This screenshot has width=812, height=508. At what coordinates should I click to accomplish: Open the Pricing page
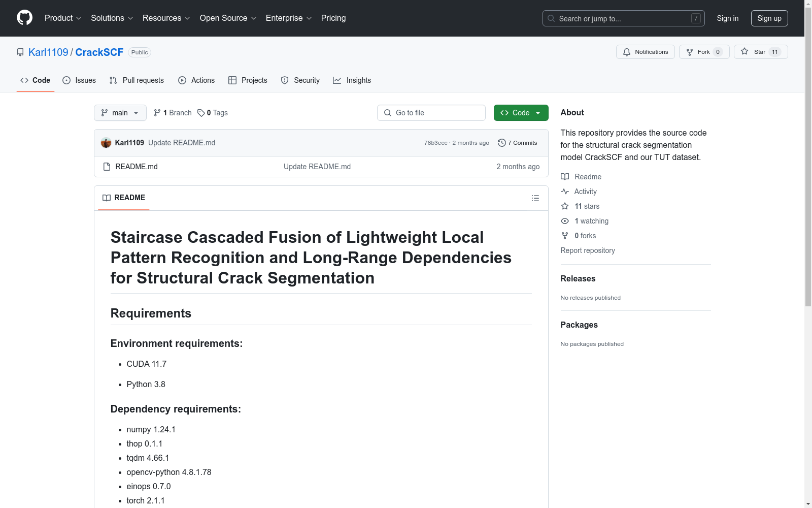pos(333,18)
